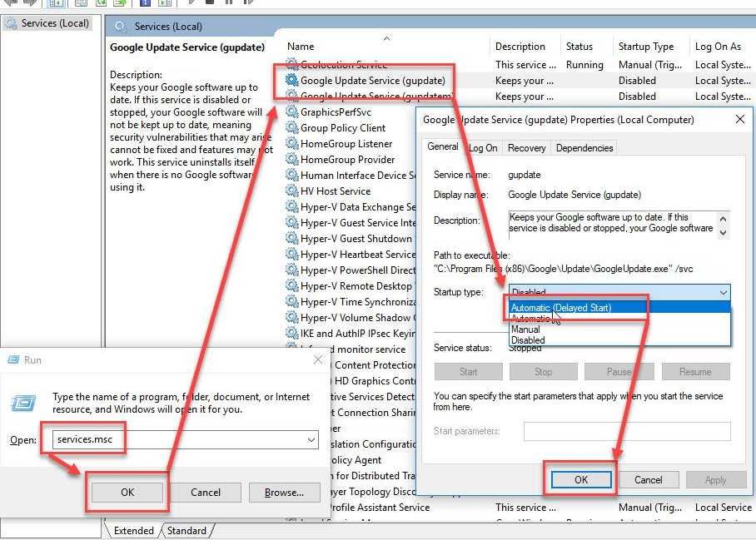The image size is (756, 540).
Task: Sort services by Startup Type column header
Action: (x=651, y=47)
